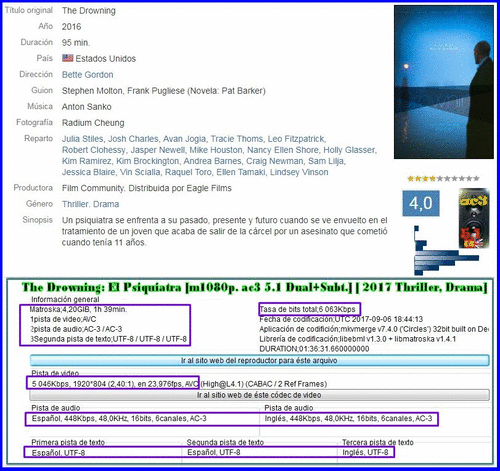This screenshot has width=500, height=471.
Task: Open Andrea Barnes cast link
Action: (x=212, y=161)
